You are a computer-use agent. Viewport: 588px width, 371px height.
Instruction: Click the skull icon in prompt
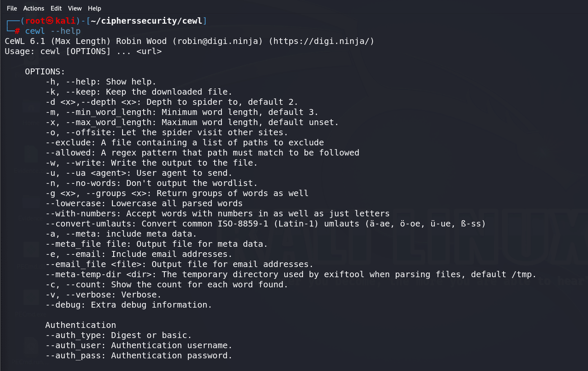50,21
